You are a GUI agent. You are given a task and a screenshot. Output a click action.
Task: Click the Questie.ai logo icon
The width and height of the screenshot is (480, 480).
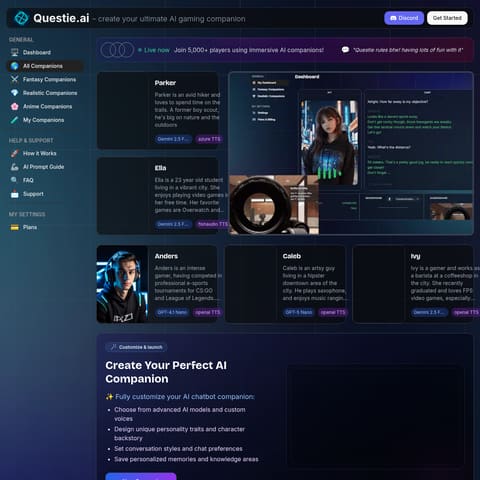point(22,18)
